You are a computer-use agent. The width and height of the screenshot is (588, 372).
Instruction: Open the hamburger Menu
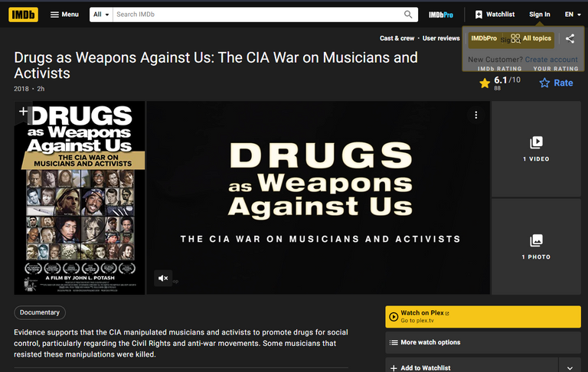coord(64,15)
